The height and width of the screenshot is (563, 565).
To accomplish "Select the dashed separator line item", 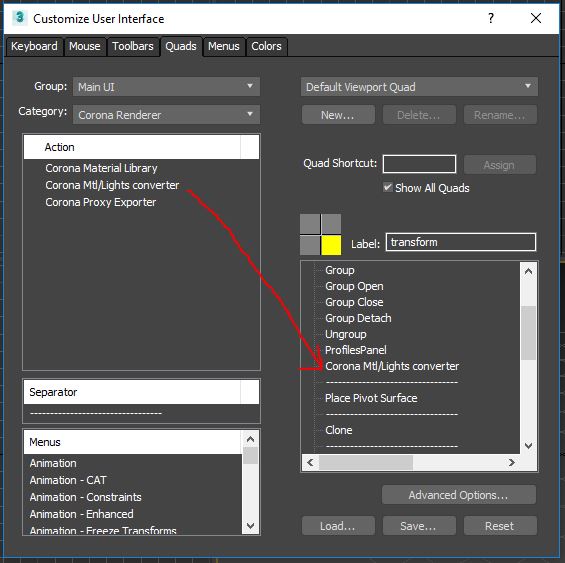I will [x=96, y=413].
